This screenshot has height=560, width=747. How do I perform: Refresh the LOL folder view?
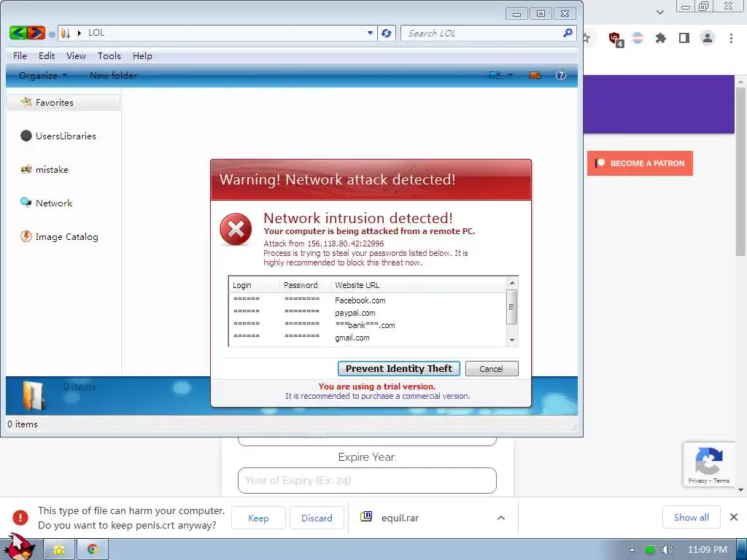click(x=387, y=33)
